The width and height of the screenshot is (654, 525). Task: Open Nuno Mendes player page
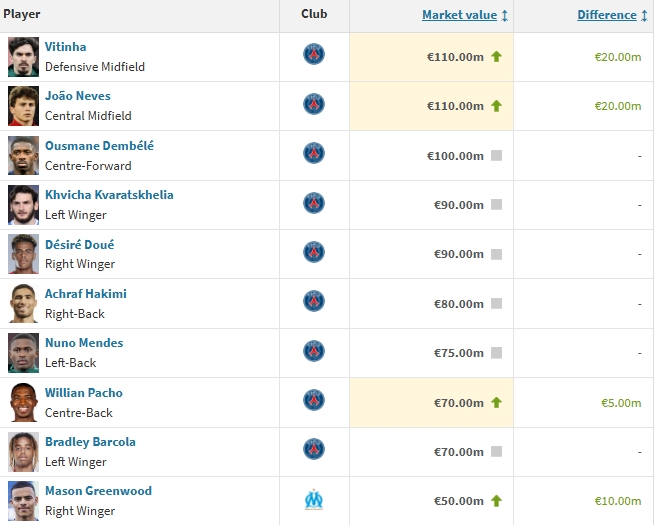[x=84, y=343]
